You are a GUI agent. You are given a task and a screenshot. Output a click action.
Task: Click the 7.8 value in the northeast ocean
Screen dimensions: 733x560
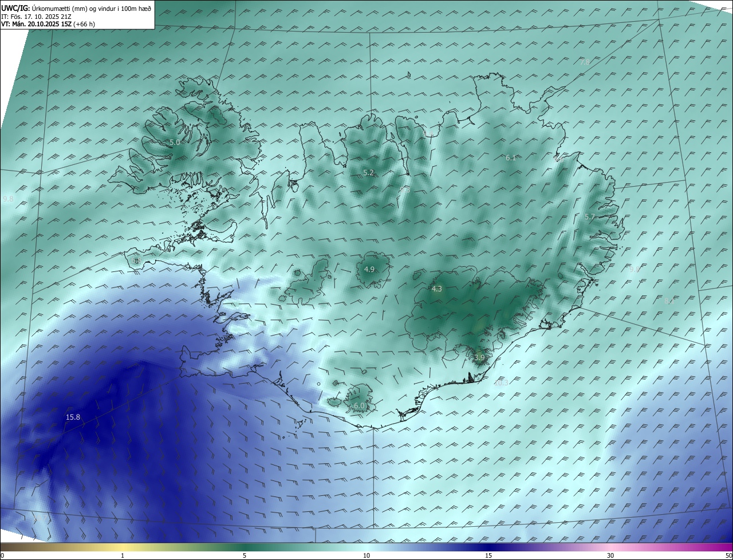584,61
